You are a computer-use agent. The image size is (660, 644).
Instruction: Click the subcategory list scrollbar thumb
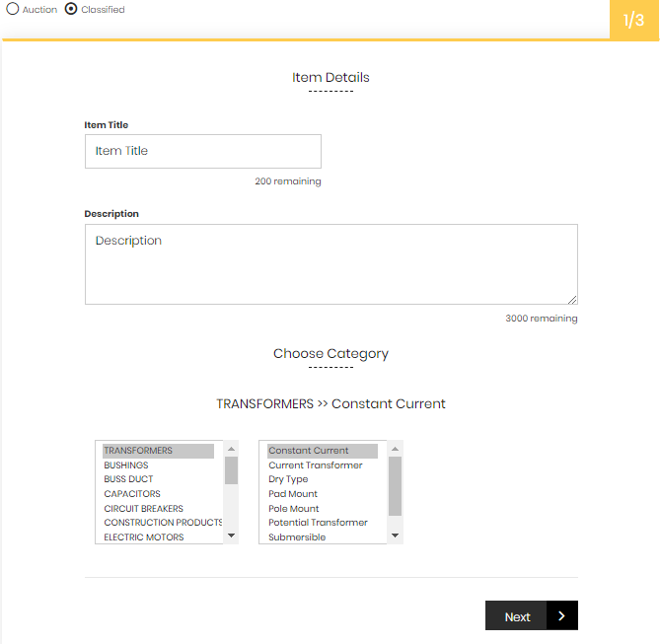(x=395, y=486)
